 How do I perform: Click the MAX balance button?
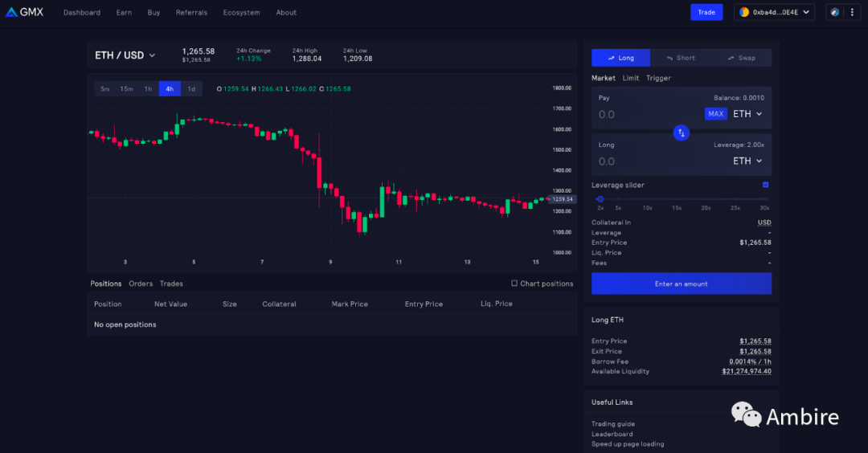tap(715, 114)
